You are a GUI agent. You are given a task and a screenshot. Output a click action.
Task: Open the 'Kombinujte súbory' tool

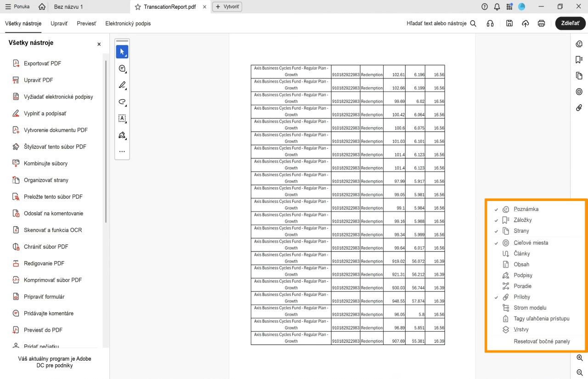[40, 163]
